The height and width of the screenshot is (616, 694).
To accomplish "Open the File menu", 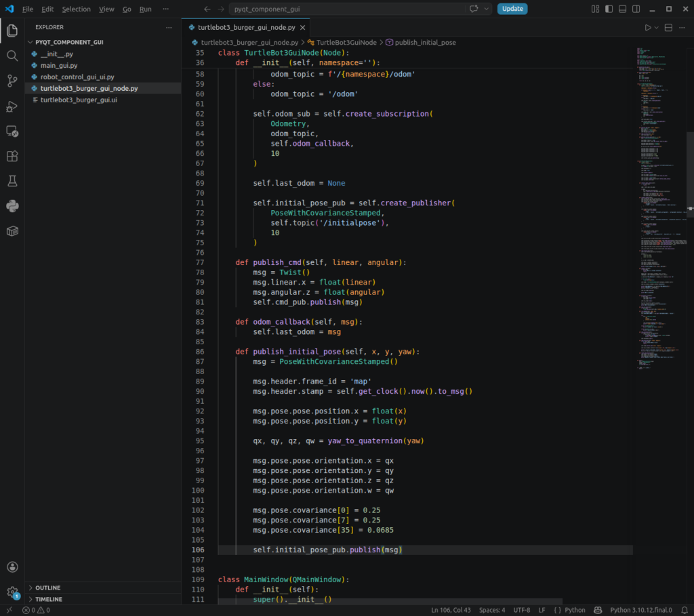I will click(27, 9).
